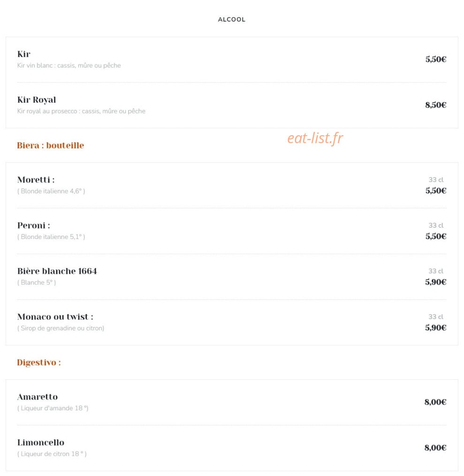Click the Kir price 5,50€
The image size is (464, 476).
point(435,59)
